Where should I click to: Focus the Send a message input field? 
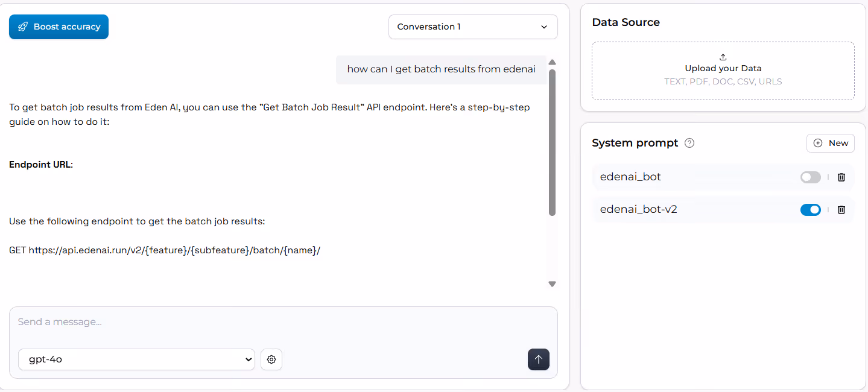(284, 322)
